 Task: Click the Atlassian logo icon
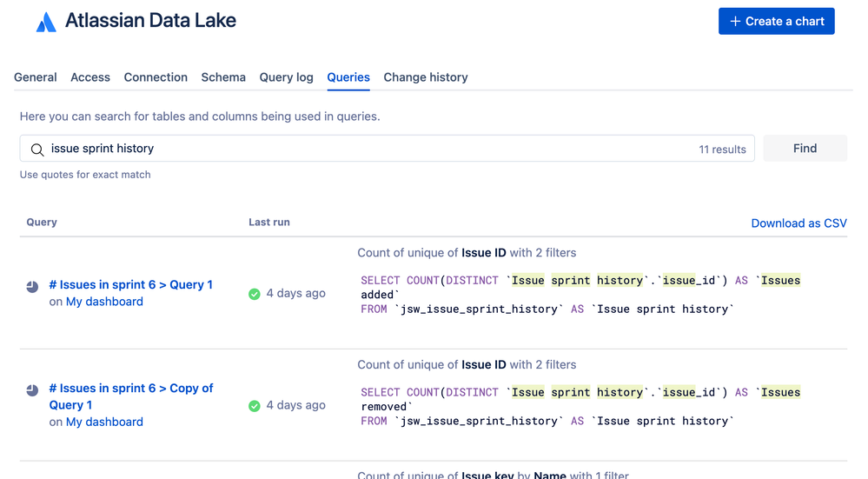point(46,22)
